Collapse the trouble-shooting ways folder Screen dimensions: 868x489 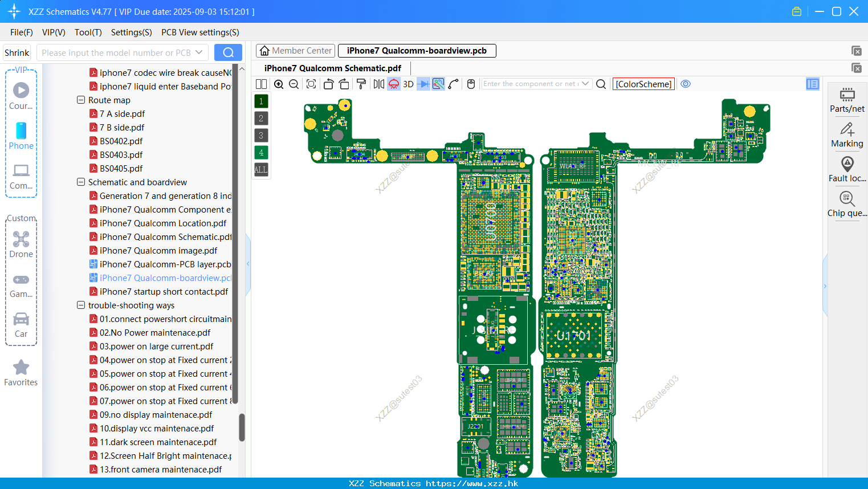click(81, 305)
